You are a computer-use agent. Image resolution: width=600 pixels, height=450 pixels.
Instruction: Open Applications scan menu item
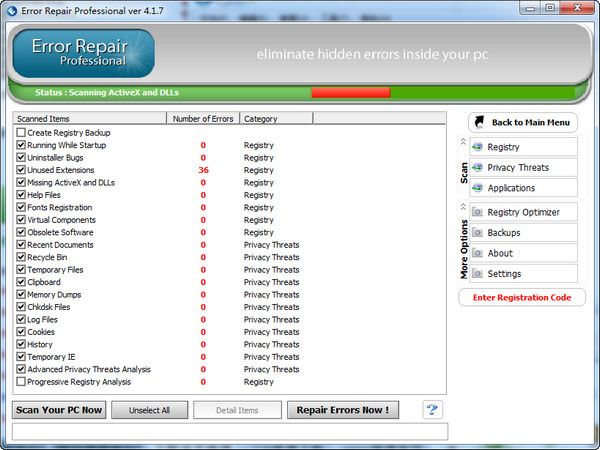[523, 188]
